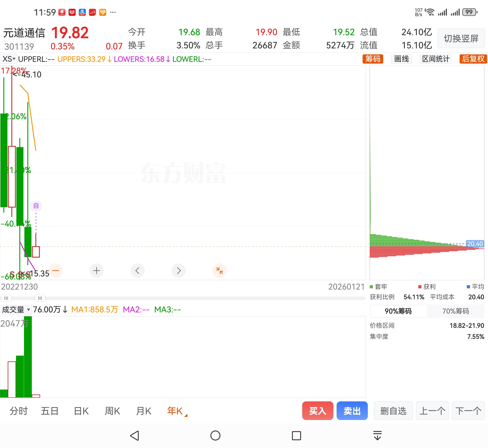Click the right handle of date range slider
Viewport: 488px width, 448px height.
tap(40, 298)
